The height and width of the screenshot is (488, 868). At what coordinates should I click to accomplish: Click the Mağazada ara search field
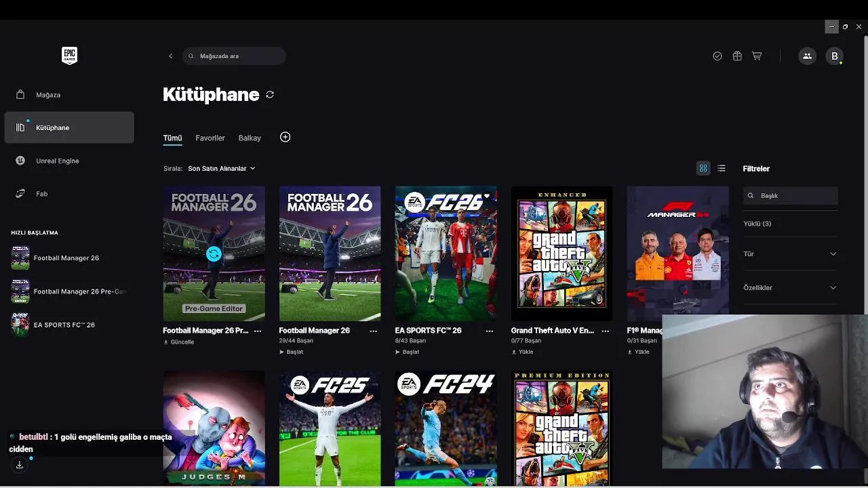click(234, 56)
